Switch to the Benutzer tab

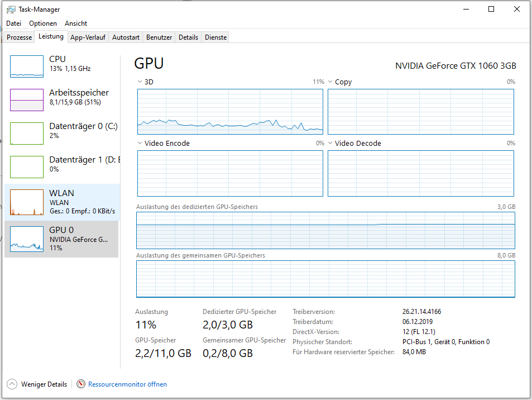click(x=159, y=37)
